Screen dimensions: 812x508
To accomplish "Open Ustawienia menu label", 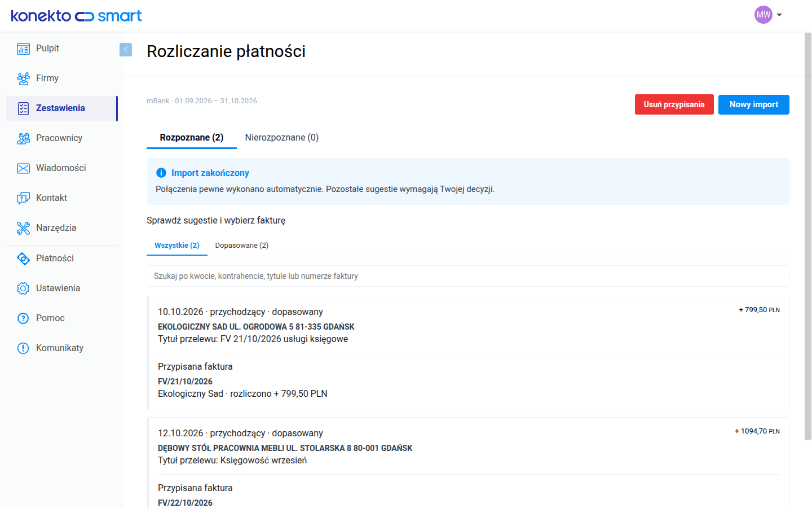I will point(58,288).
